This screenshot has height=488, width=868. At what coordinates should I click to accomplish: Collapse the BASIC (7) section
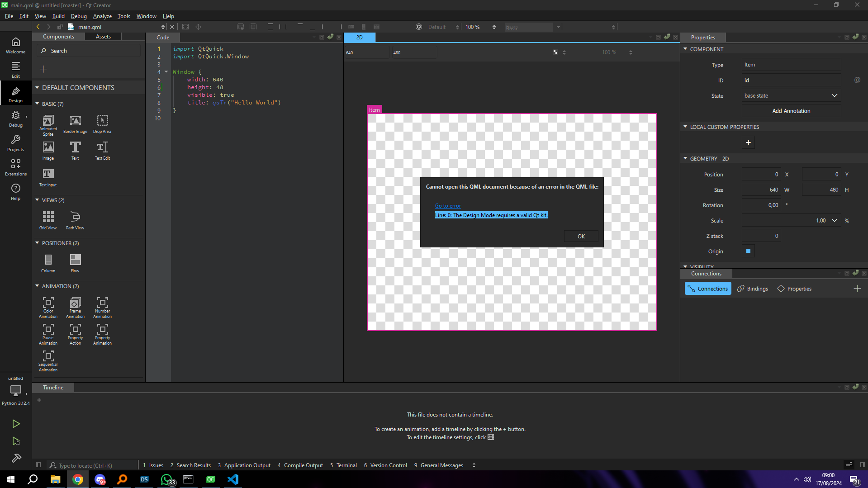pyautogui.click(x=37, y=104)
